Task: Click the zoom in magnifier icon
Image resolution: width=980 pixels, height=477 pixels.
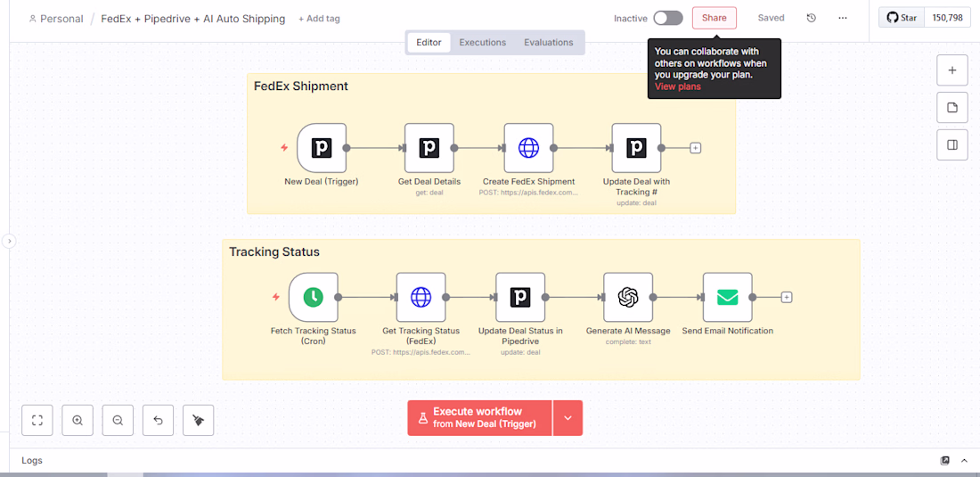Action: pos(78,420)
